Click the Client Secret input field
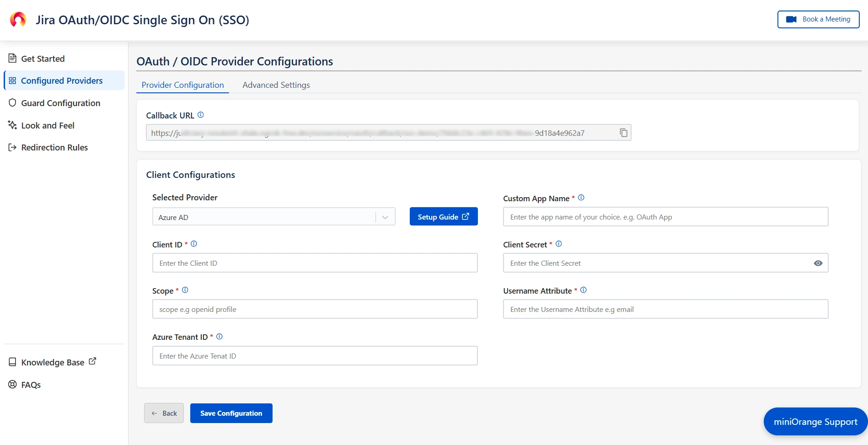Image resolution: width=868 pixels, height=445 pixels. [665, 263]
